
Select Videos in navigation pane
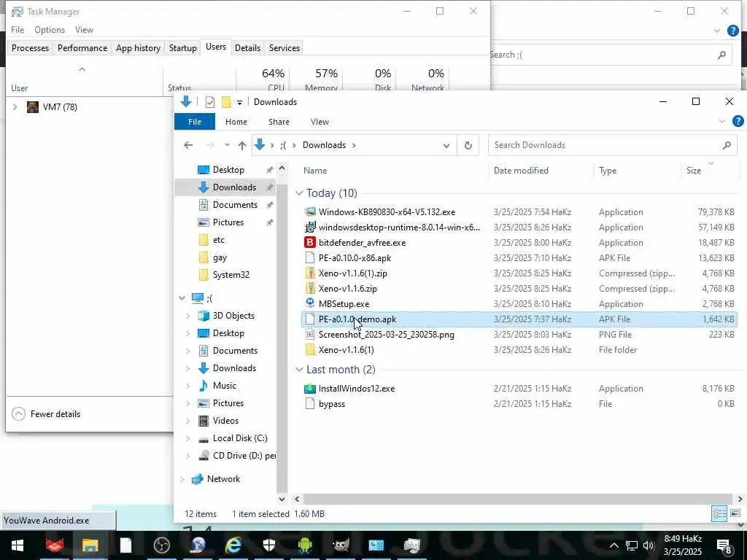(226, 421)
